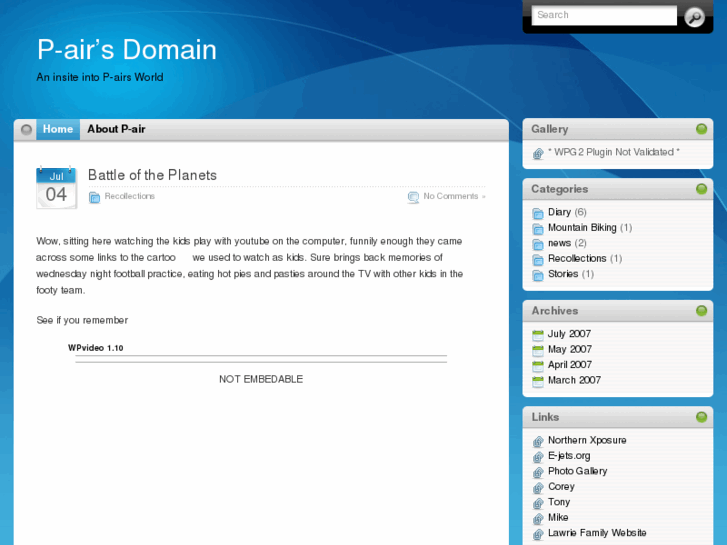Viewport: 727px width, 545px height.
Task: Collapse the Gallery widget with green button
Action: [701, 129]
